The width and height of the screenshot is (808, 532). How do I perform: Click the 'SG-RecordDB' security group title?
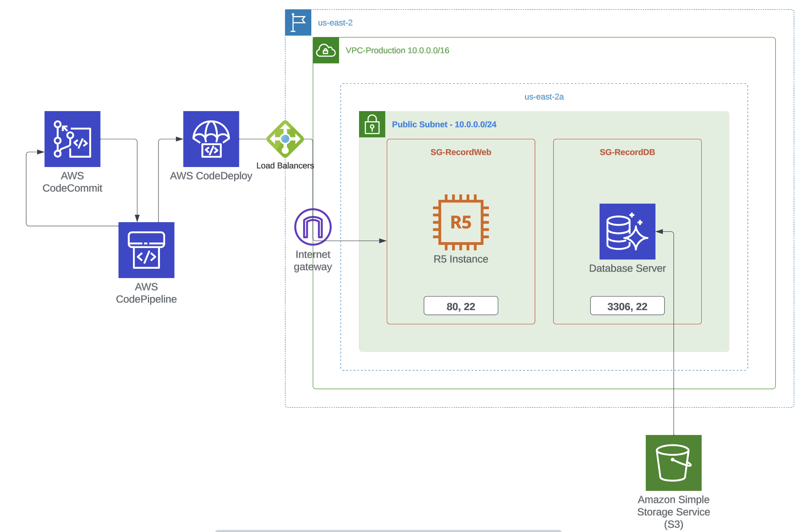point(627,152)
